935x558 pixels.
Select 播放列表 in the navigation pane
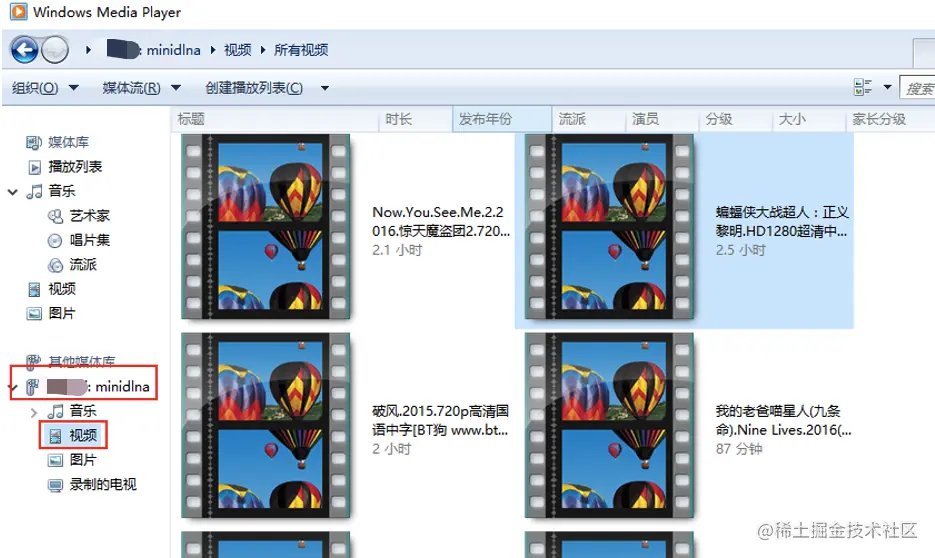click(x=75, y=166)
